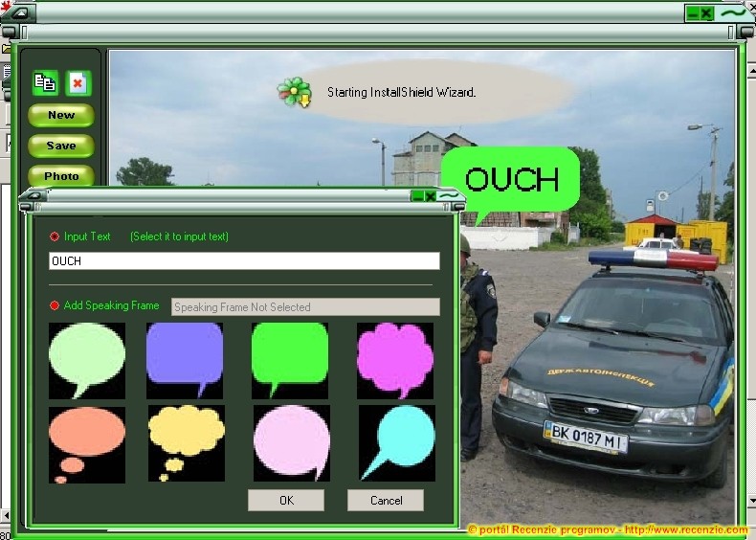This screenshot has width=756, height=540.
Task: Choose the pale green oval speech bubble
Action: [x=87, y=361]
